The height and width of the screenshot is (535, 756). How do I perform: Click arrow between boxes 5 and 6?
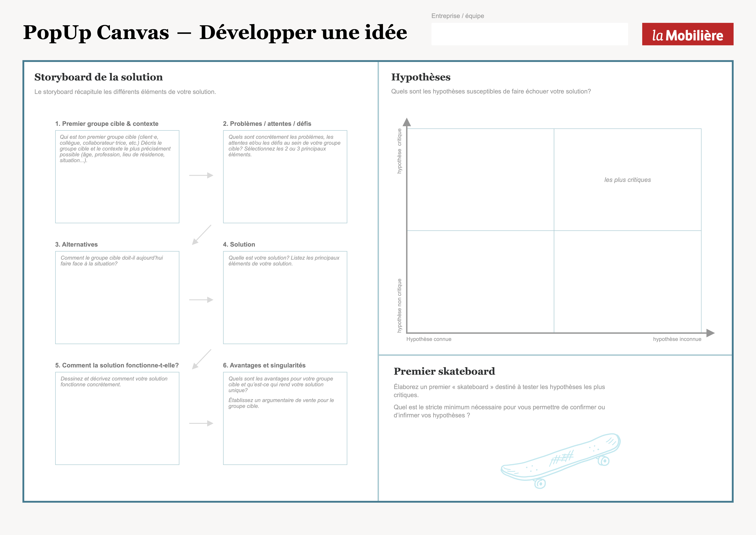point(201,423)
